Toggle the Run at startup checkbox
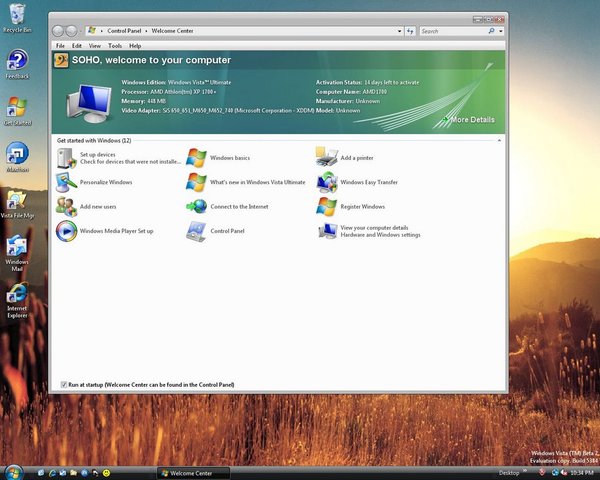This screenshot has height=480, width=600. (64, 385)
